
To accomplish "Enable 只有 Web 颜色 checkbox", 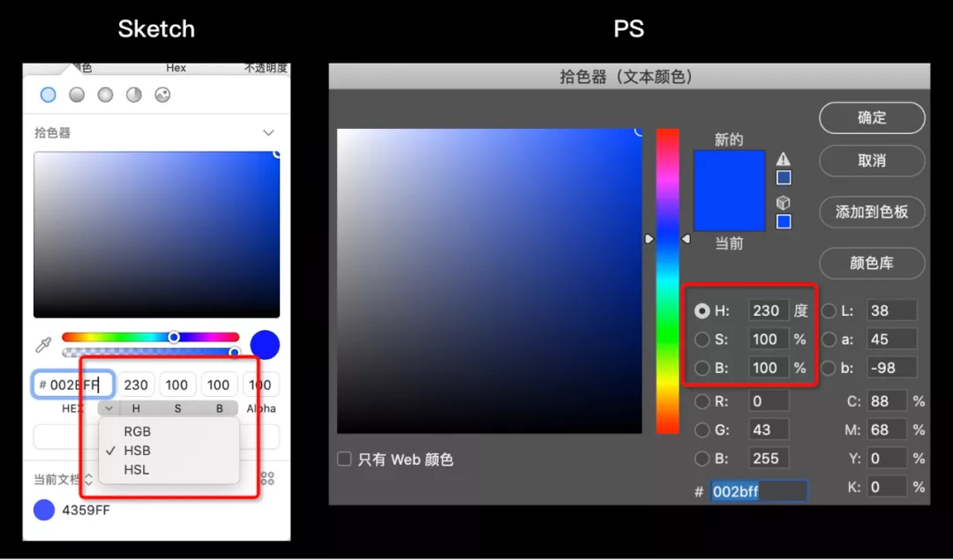I will 345,459.
